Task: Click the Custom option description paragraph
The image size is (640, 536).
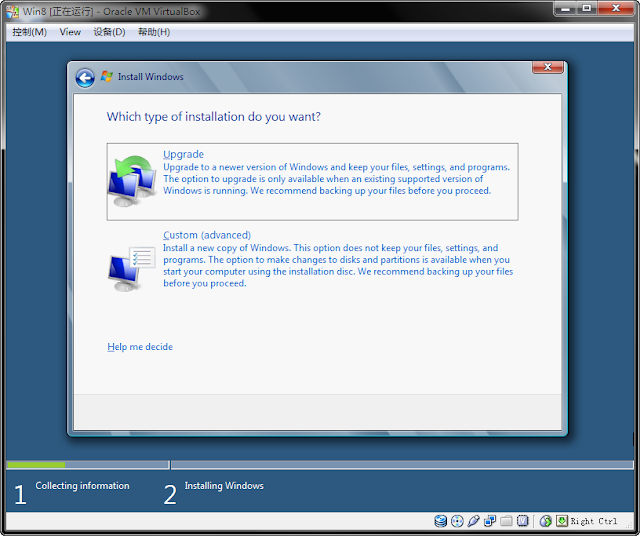Action: click(x=338, y=265)
